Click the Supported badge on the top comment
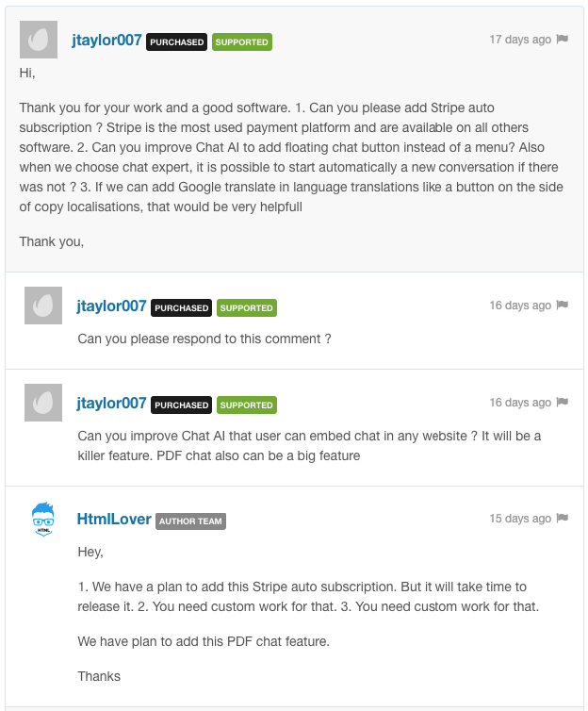The width and height of the screenshot is (588, 711). point(241,42)
